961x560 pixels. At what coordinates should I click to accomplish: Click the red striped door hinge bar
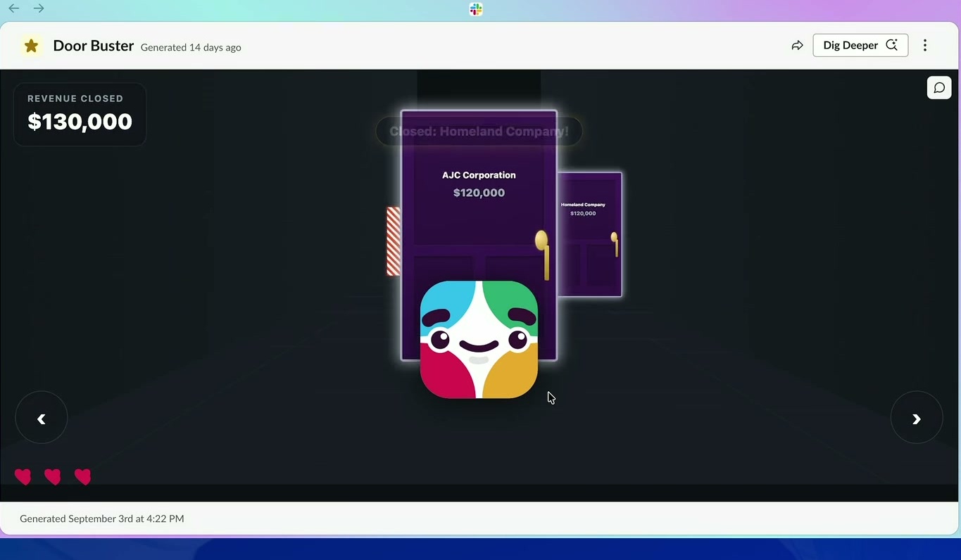click(x=394, y=241)
